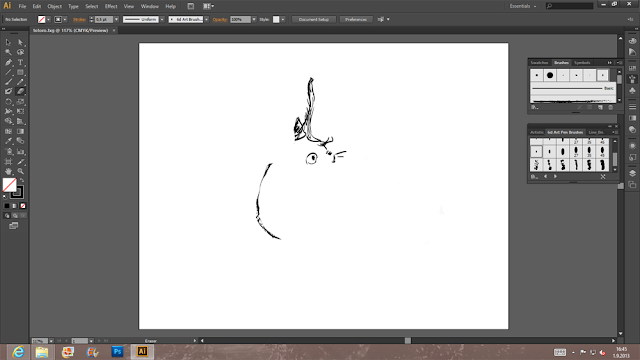The width and height of the screenshot is (640, 360).
Task: Click the fill color swatch in toolbox
Action: point(9,185)
